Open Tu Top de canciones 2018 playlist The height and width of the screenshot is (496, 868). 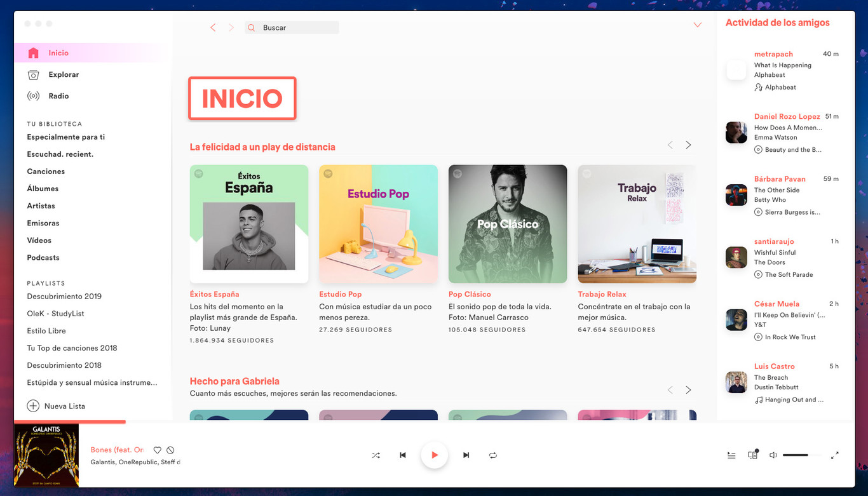[x=72, y=348]
